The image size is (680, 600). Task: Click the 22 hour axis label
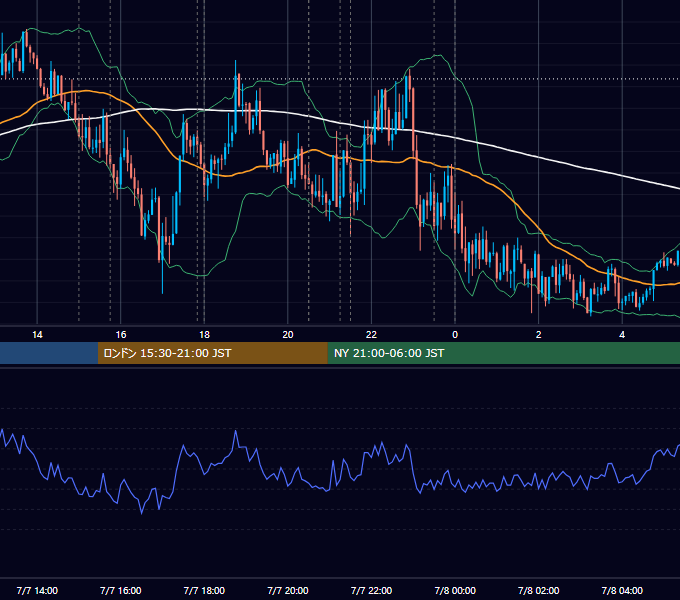coord(372,335)
